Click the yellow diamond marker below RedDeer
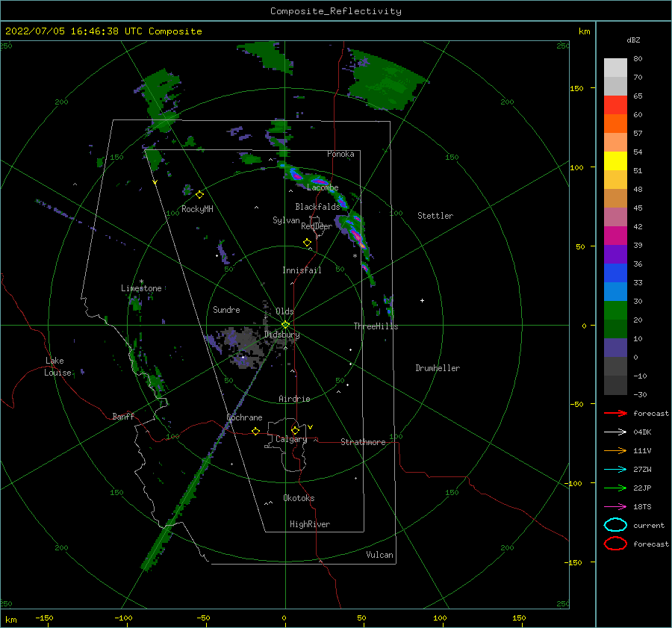Image resolution: width=672 pixels, height=628 pixels. [307, 243]
